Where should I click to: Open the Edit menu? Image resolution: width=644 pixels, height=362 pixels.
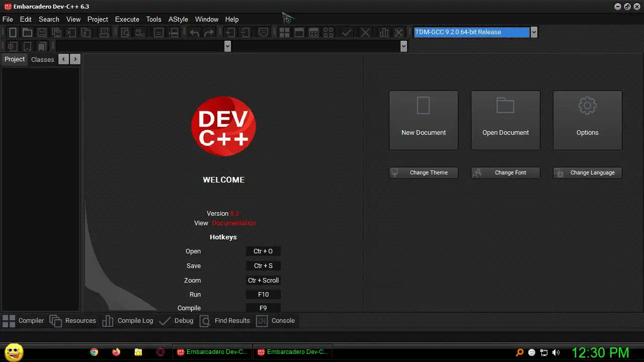coord(26,19)
